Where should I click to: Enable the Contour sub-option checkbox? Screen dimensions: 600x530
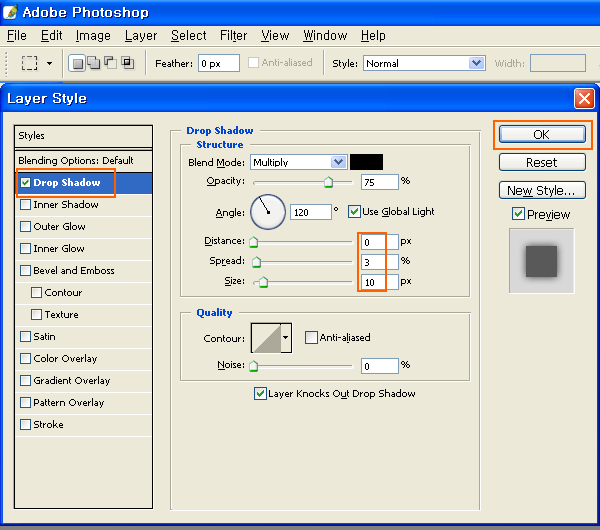[36, 292]
